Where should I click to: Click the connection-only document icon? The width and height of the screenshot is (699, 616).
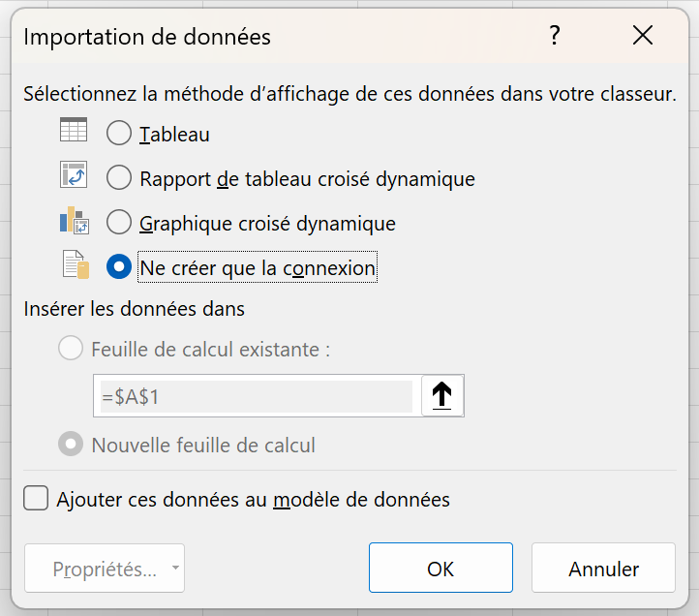click(x=76, y=264)
